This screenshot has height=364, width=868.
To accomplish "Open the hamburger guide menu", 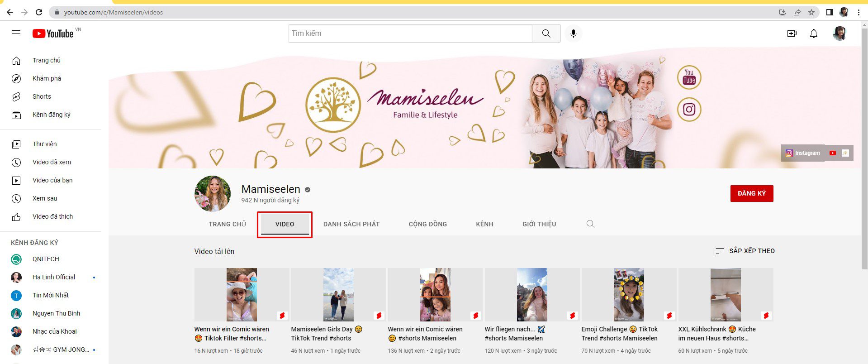I will 16,34.
